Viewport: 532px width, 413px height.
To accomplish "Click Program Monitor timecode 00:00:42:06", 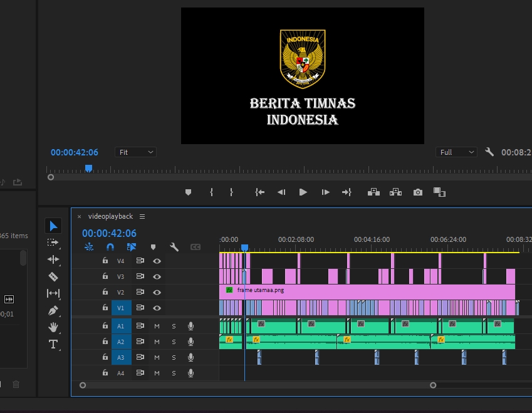I will click(x=75, y=152).
